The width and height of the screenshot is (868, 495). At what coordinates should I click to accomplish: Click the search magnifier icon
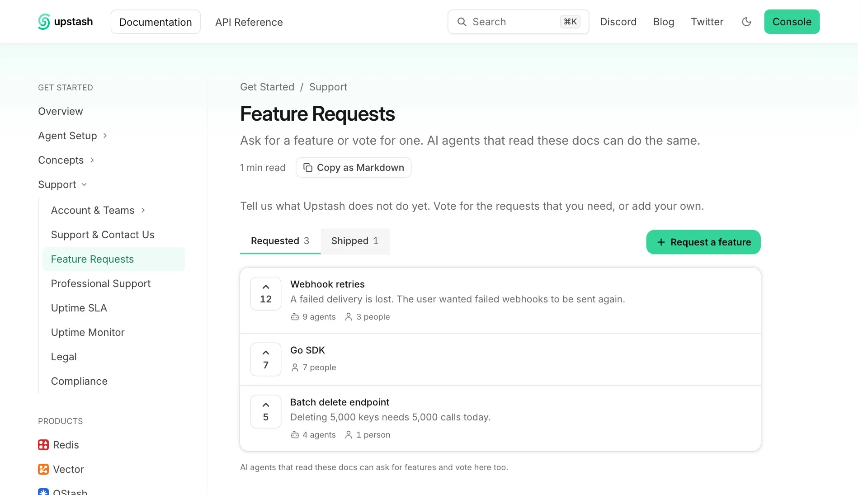click(x=462, y=22)
